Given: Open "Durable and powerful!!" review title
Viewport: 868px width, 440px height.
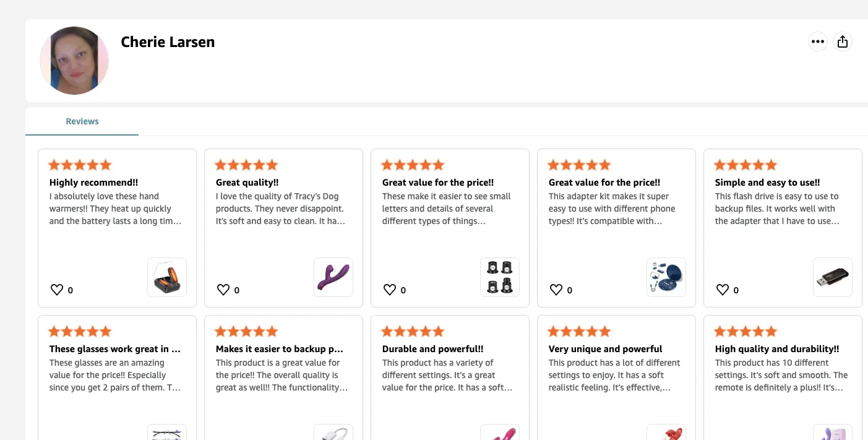Looking at the screenshot, I should pos(433,349).
